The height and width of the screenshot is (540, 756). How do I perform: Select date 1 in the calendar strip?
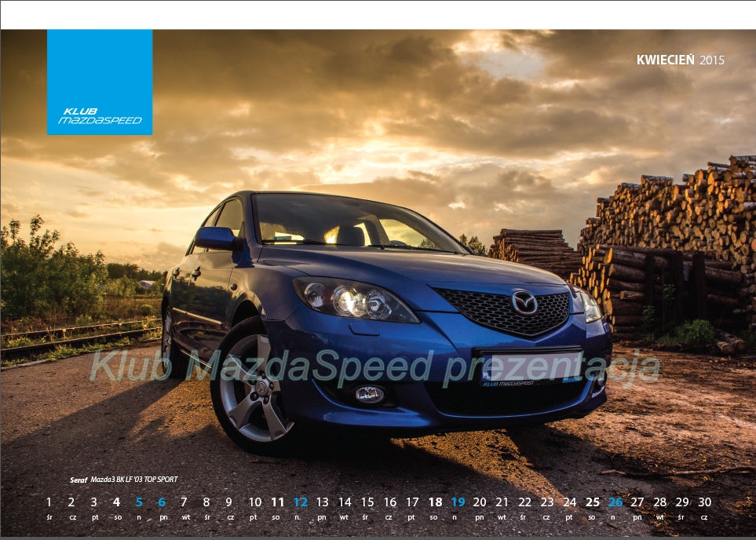pos(49,502)
